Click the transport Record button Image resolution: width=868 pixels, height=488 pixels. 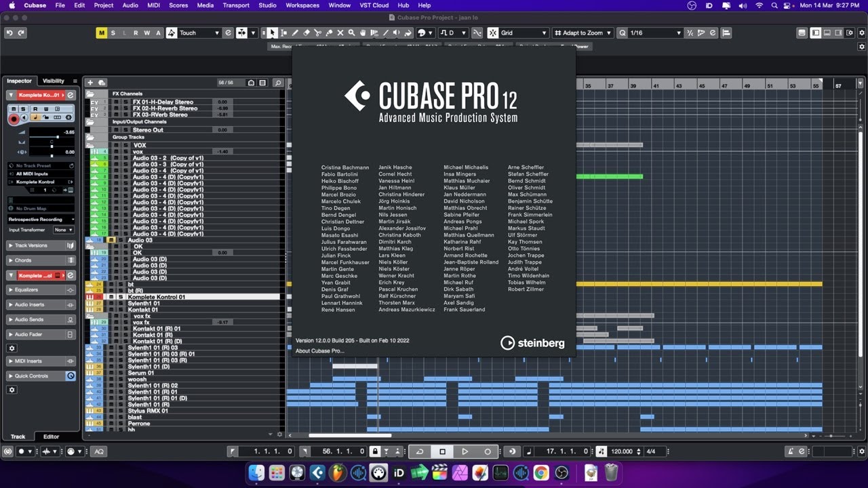488,451
